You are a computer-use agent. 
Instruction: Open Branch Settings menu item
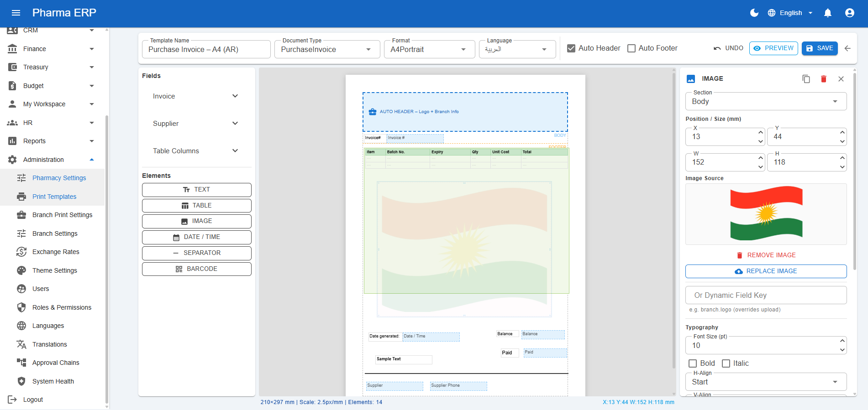pyautogui.click(x=52, y=234)
